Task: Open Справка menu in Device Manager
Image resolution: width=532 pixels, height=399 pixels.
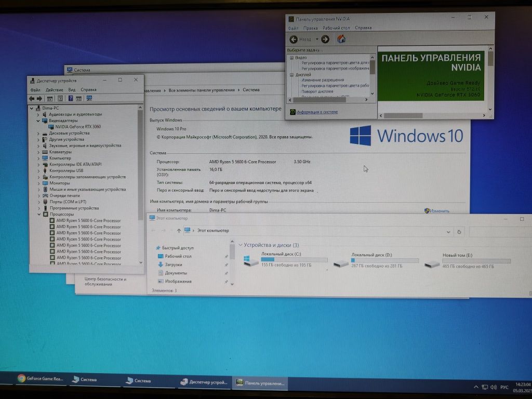Action: tap(88, 90)
